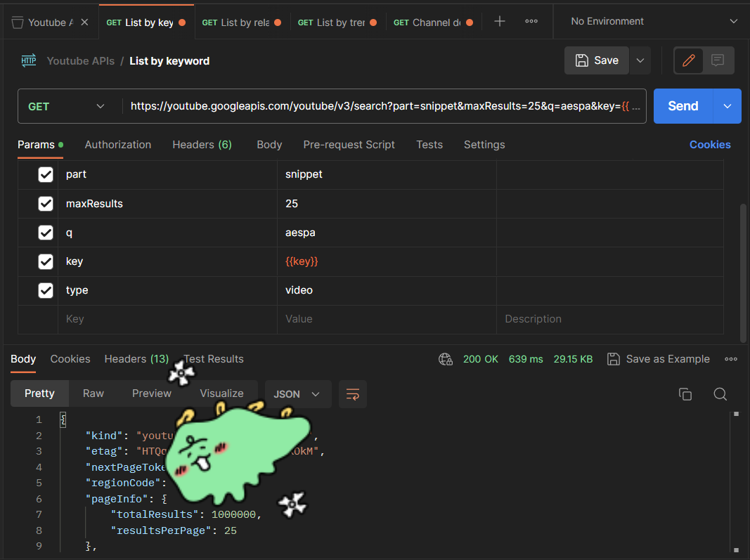This screenshot has height=560, width=750.
Task: Uncheck the part parameter checkbox
Action: coord(46,174)
